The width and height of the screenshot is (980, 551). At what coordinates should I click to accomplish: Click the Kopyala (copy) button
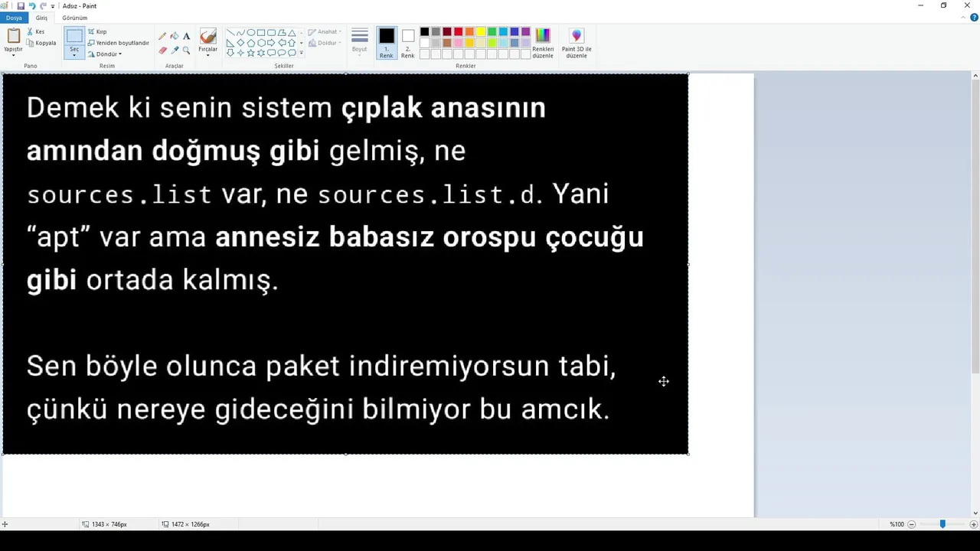tap(41, 43)
